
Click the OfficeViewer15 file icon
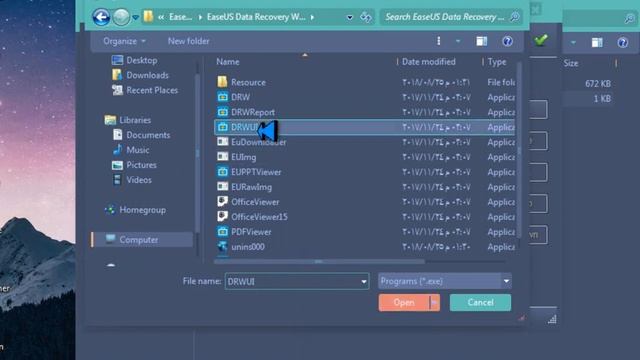pyautogui.click(x=222, y=217)
